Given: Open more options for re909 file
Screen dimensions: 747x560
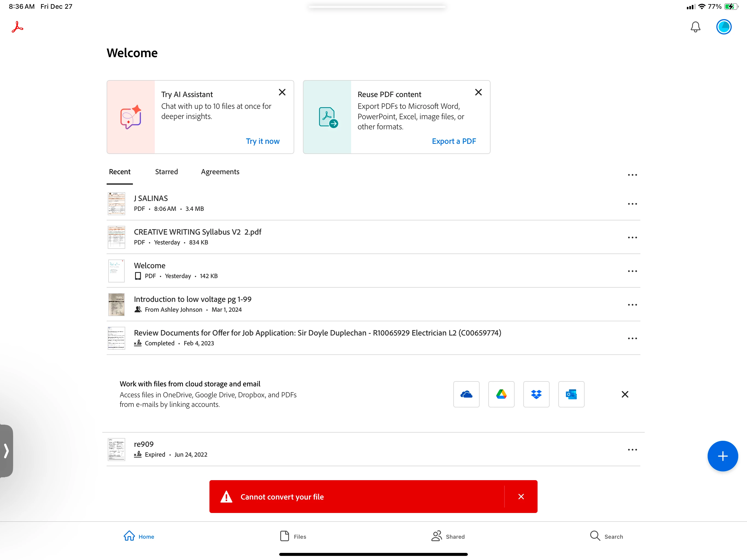Looking at the screenshot, I should click(632, 450).
